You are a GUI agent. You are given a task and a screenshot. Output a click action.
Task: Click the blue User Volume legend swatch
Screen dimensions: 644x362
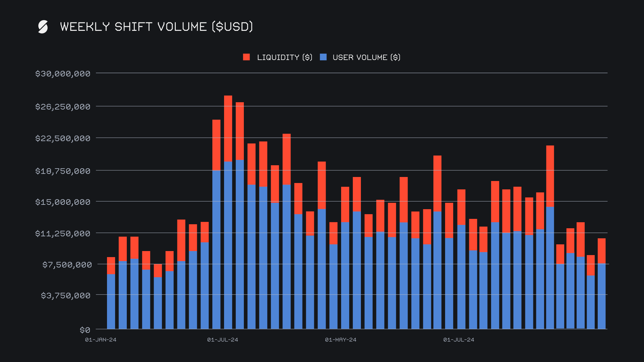(x=323, y=57)
